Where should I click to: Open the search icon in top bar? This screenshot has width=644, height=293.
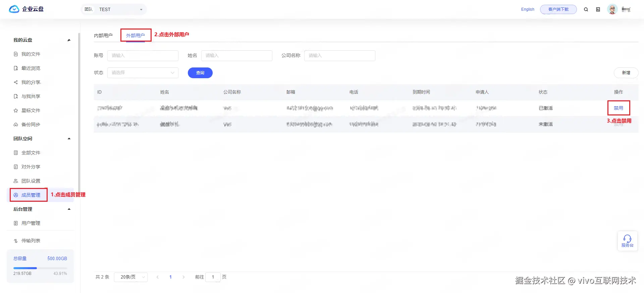click(x=586, y=9)
